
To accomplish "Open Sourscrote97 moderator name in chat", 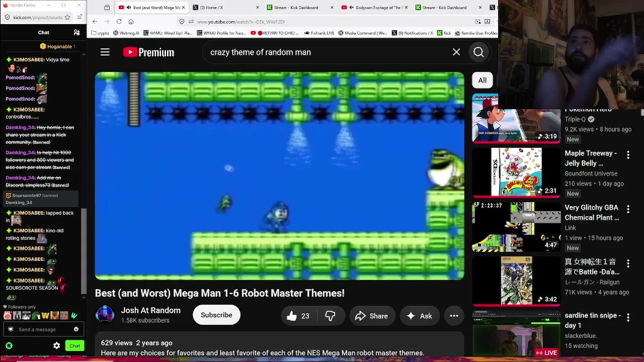I will [27, 196].
